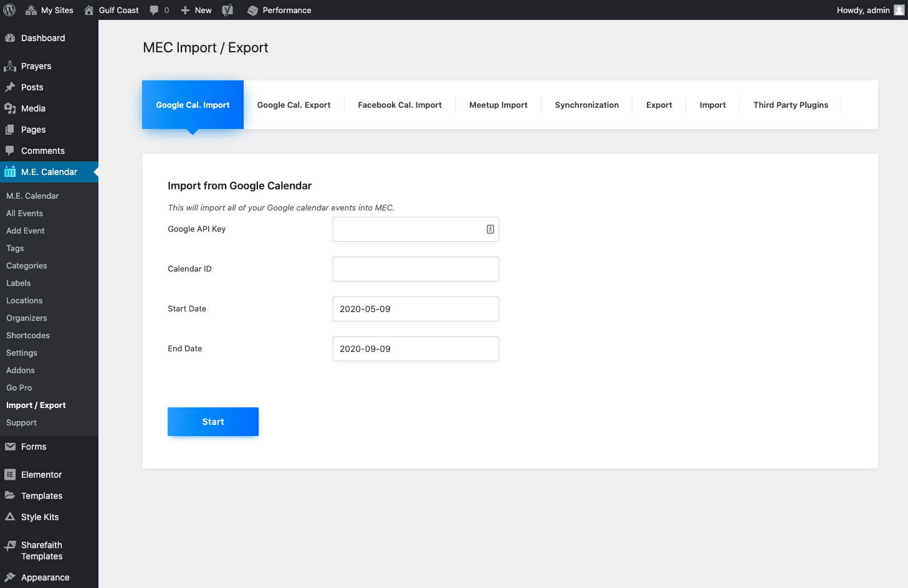Click the Templates folder icon
Viewport: 908px width, 588px height.
(10, 496)
